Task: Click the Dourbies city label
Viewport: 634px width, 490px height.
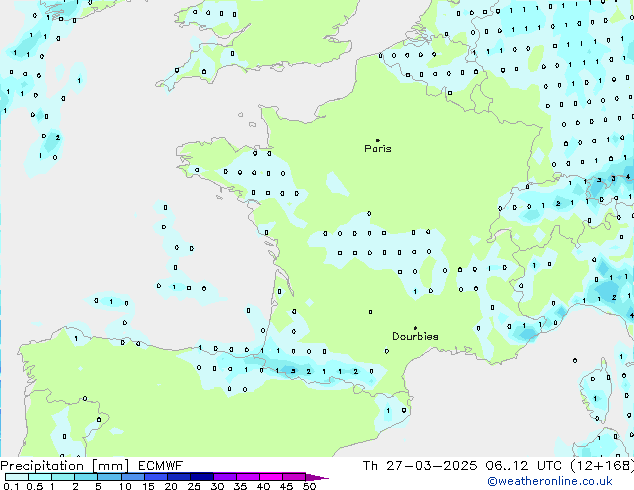Action: pos(415,336)
